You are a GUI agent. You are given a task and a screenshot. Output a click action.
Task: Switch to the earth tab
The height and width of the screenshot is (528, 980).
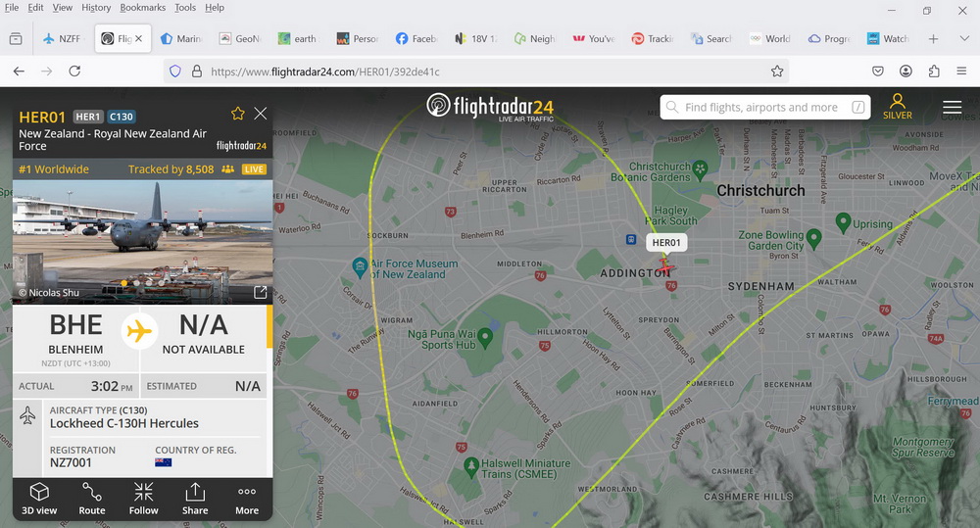(299, 39)
